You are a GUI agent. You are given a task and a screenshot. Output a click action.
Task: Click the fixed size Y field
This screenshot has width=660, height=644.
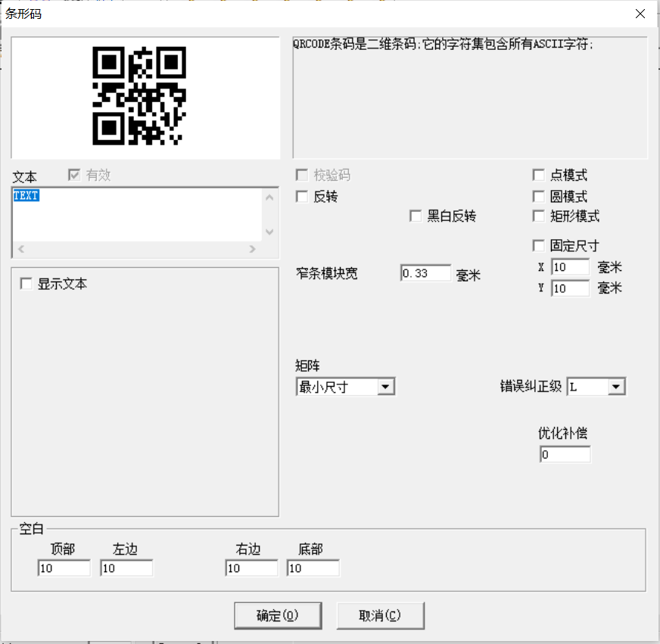571,288
